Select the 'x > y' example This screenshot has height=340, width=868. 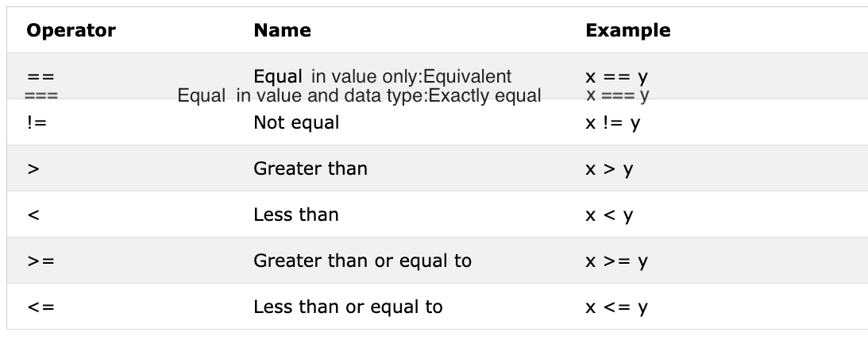[609, 168]
